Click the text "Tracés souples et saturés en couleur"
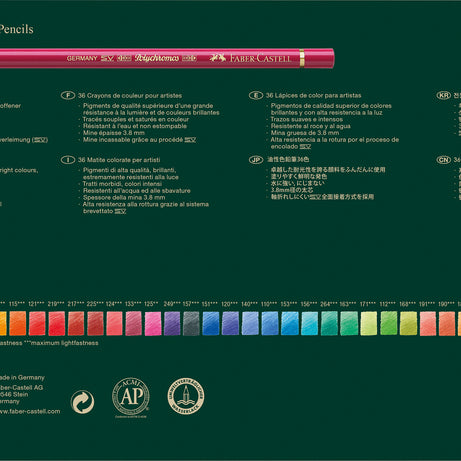This screenshot has width=461, height=461. 136,119
